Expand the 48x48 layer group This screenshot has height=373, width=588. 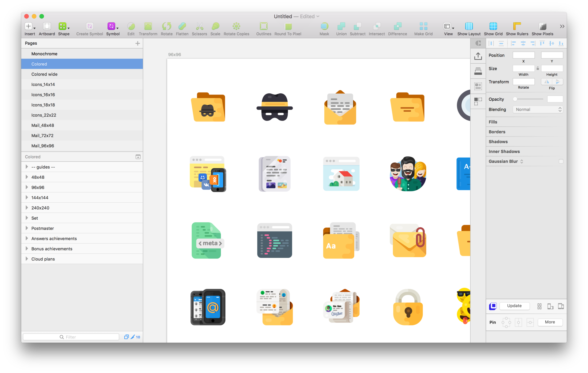27,177
